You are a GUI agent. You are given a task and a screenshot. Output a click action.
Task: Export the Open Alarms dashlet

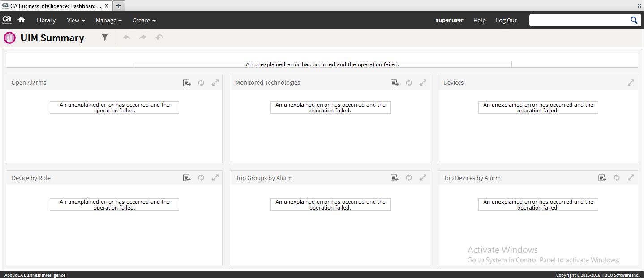point(187,83)
